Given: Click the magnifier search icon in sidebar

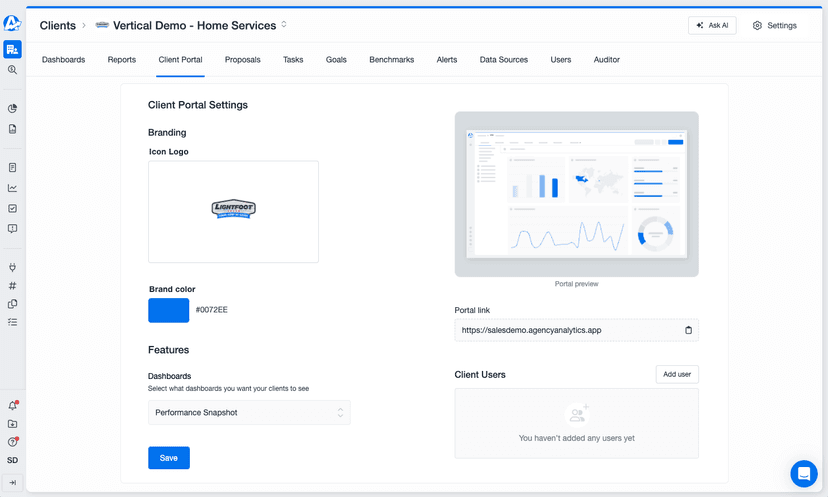Looking at the screenshot, I should pos(12,70).
